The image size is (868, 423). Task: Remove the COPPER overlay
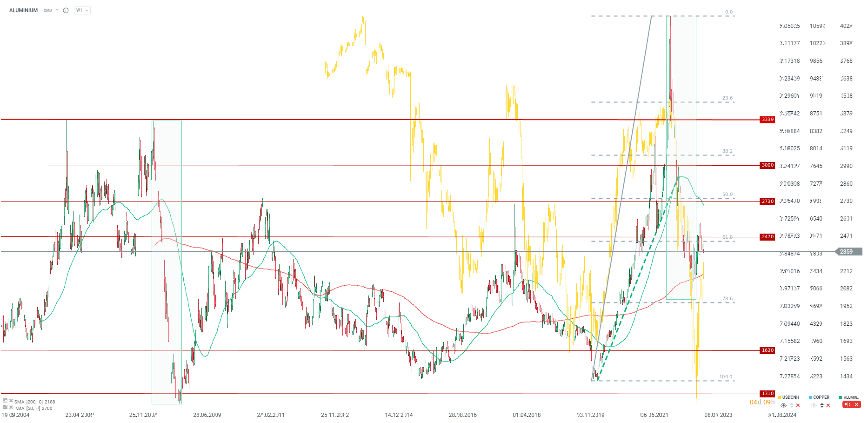coord(828,405)
